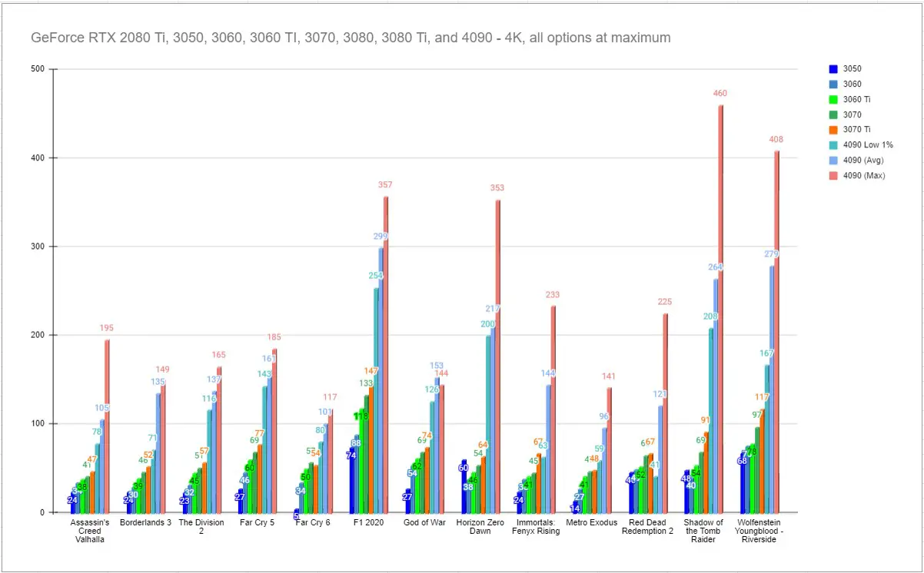Click the 299 data label on F1 2020
The height and width of the screenshot is (573, 924).
point(381,237)
